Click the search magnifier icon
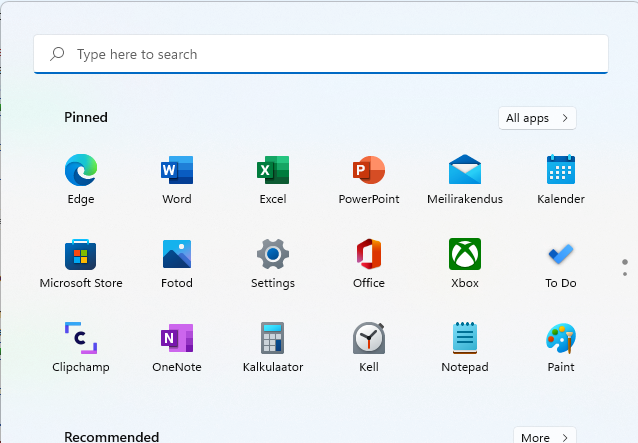 point(57,54)
